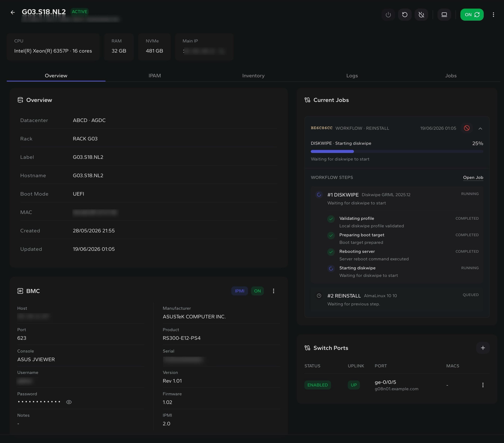Click port name ge-0/0/5
This screenshot has height=443, width=504.
pos(385,382)
